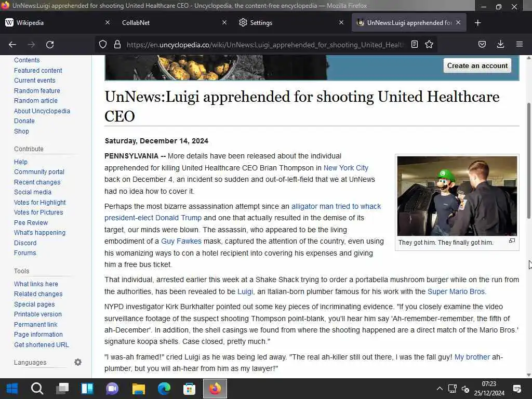Open What links here tool
This screenshot has height=399, width=532.
36,284
